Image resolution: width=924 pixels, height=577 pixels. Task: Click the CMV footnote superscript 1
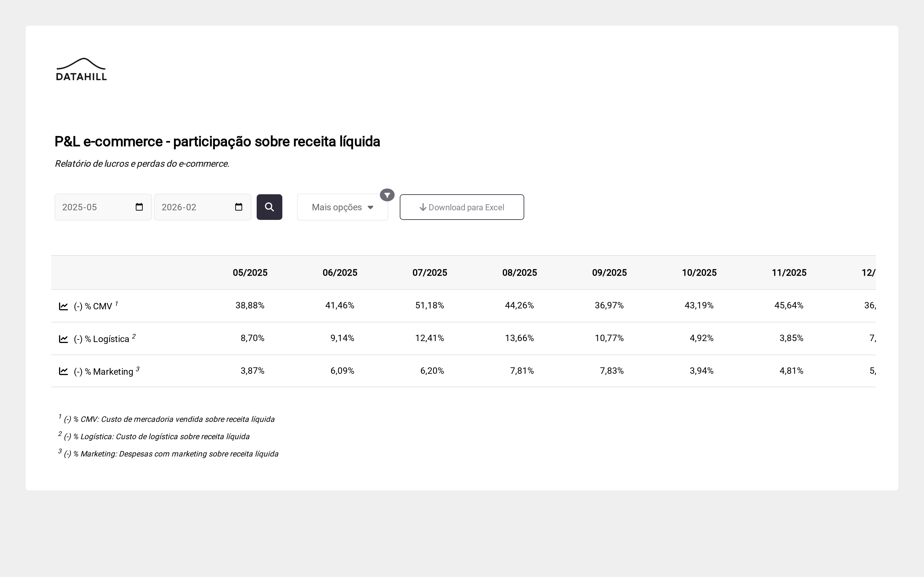pos(116,303)
